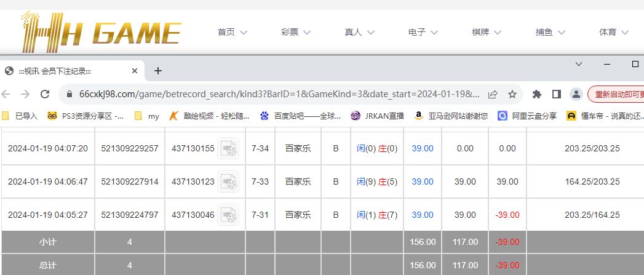
Task: Click timestamp 2024-01-19 04:05:27
Action: pyautogui.click(x=47, y=215)
